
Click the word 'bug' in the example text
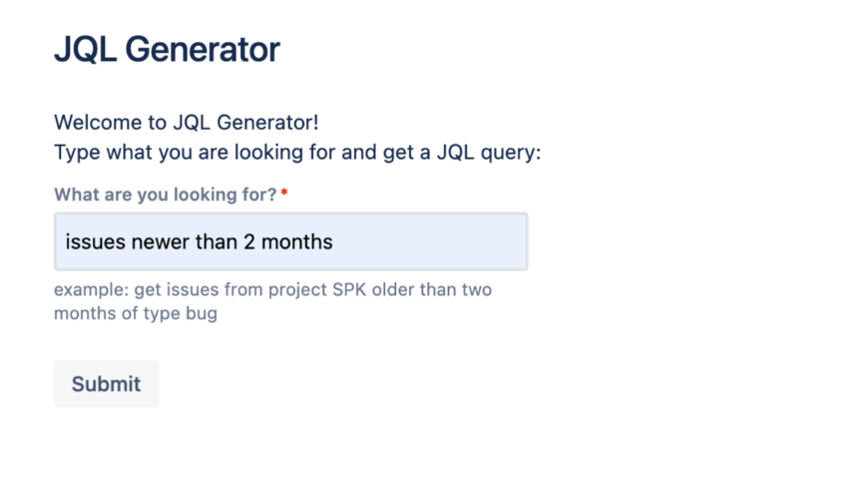click(x=201, y=313)
